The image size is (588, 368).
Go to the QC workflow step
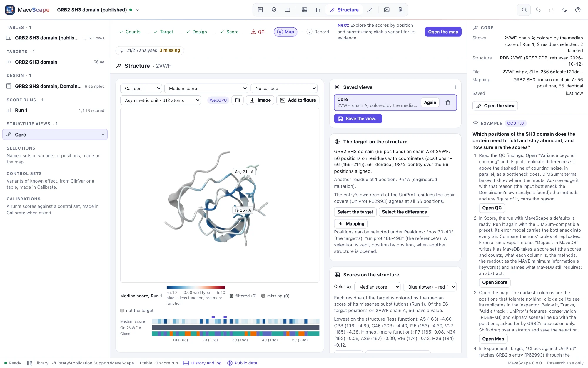258,32
